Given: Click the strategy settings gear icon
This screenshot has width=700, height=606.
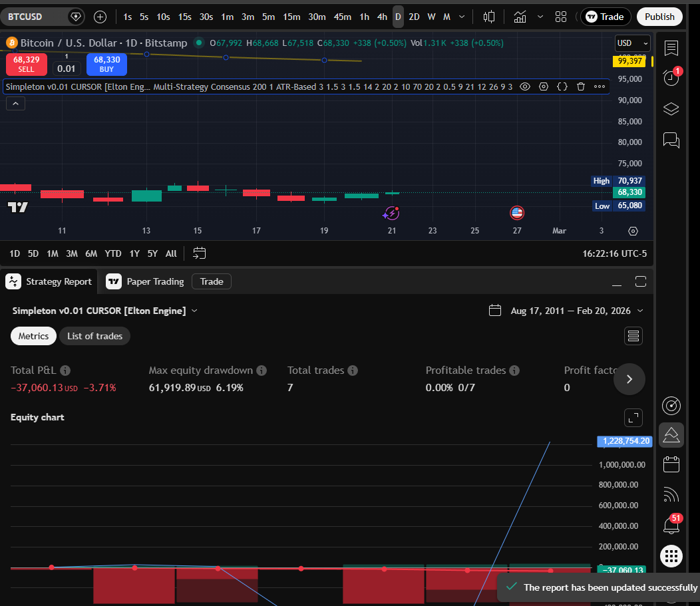Looking at the screenshot, I should [x=544, y=86].
